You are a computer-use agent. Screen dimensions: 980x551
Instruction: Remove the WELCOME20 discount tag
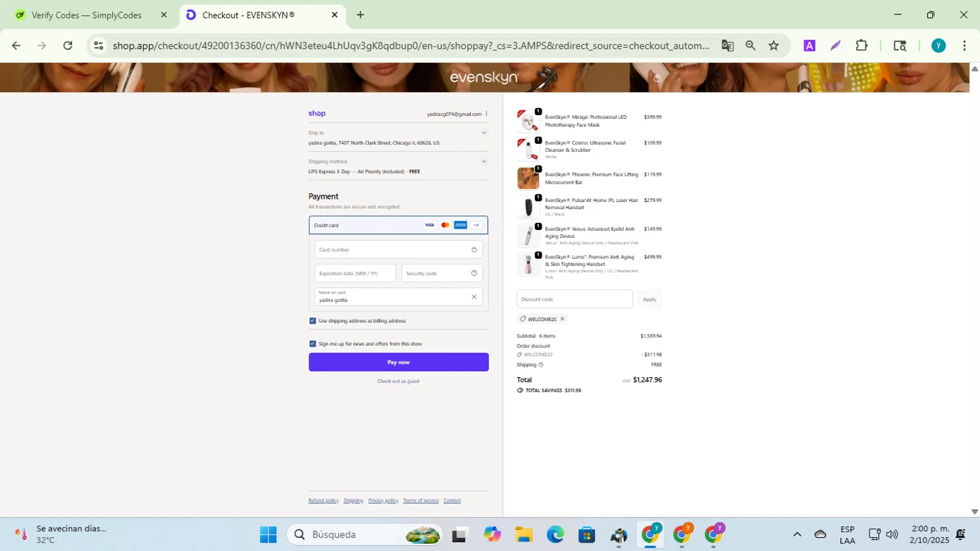562,319
